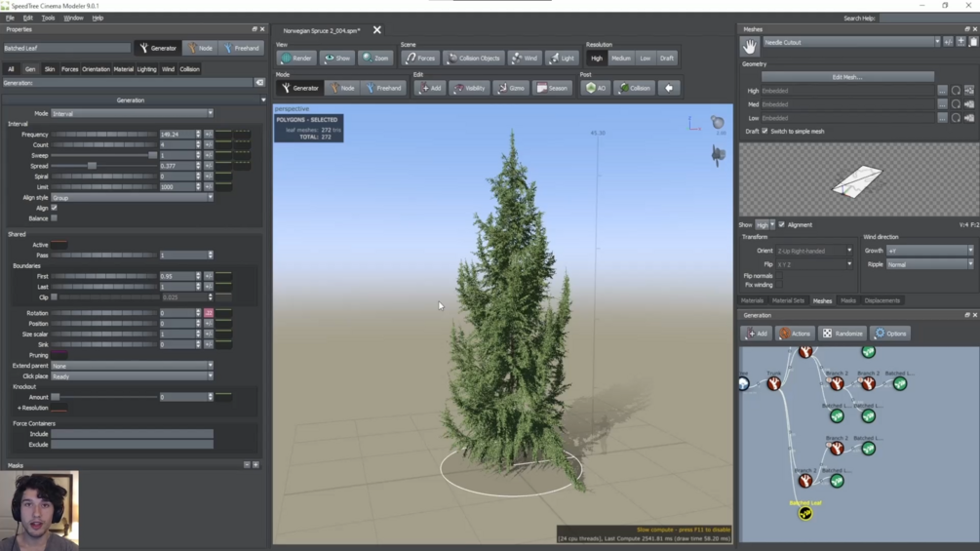Click the Randomize button in Generation panel
This screenshot has width=980, height=551.
pyautogui.click(x=843, y=334)
